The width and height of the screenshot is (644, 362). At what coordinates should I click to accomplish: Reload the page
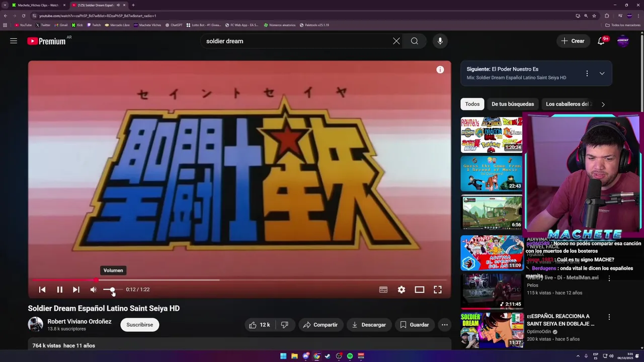point(23,16)
